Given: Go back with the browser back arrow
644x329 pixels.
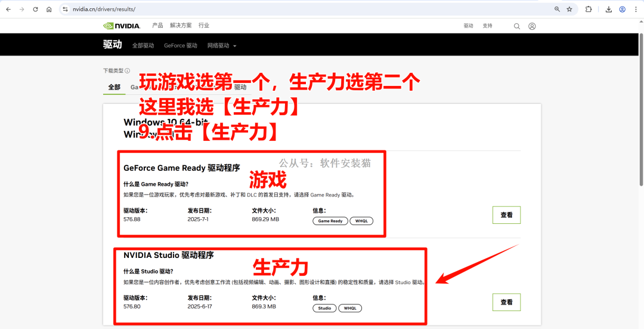Looking at the screenshot, I should 8,9.
